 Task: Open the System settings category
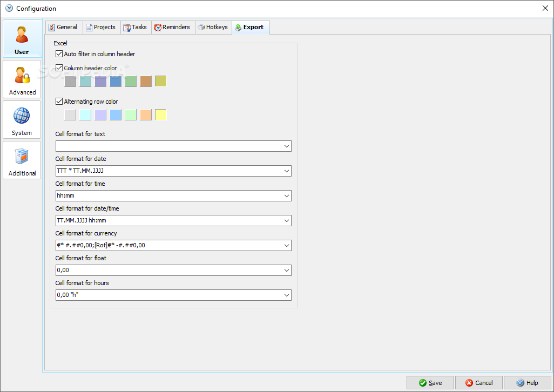[22, 120]
